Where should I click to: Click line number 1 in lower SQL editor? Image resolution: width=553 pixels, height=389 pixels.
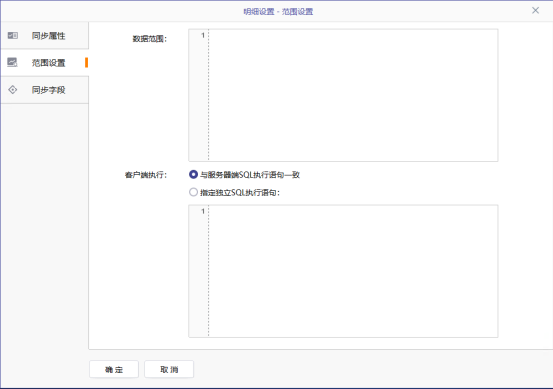(203, 211)
